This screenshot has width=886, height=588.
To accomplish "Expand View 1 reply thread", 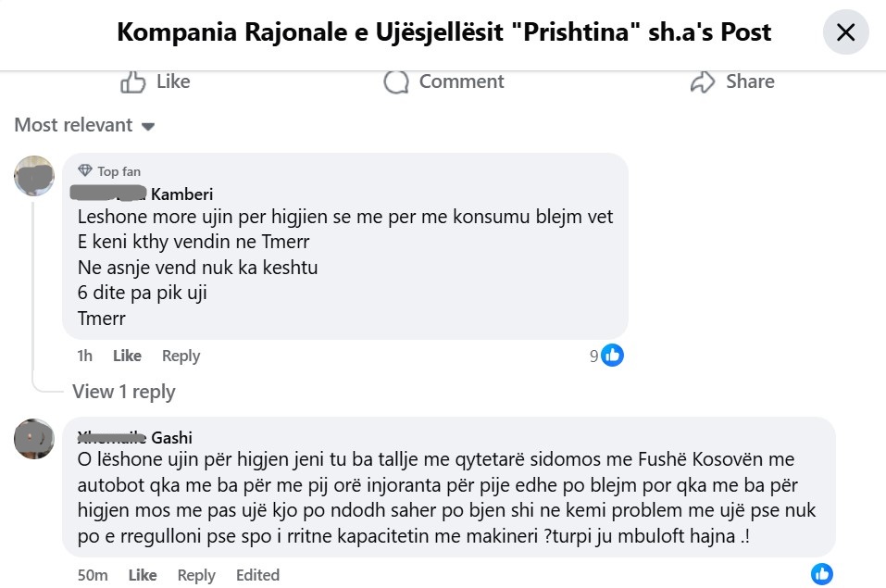I will pos(123,392).
